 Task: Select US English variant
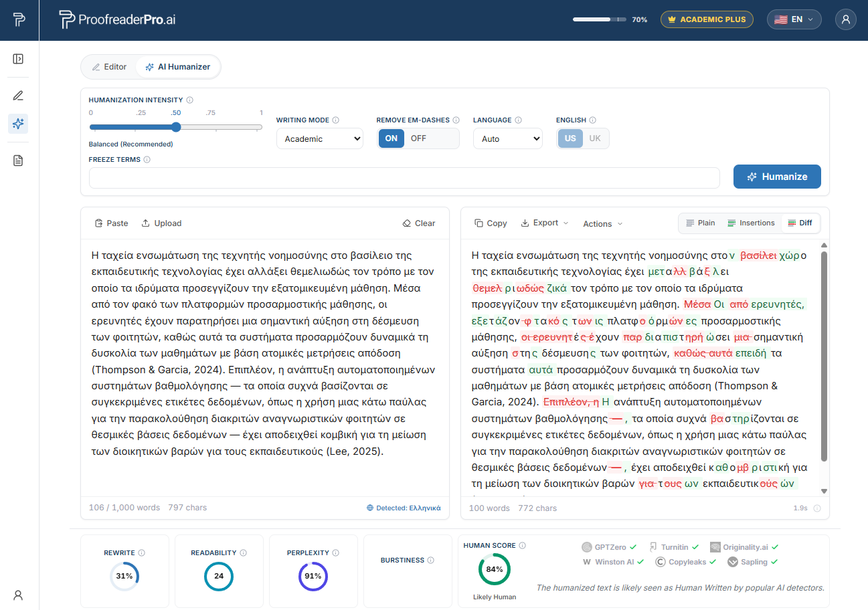pyautogui.click(x=570, y=138)
